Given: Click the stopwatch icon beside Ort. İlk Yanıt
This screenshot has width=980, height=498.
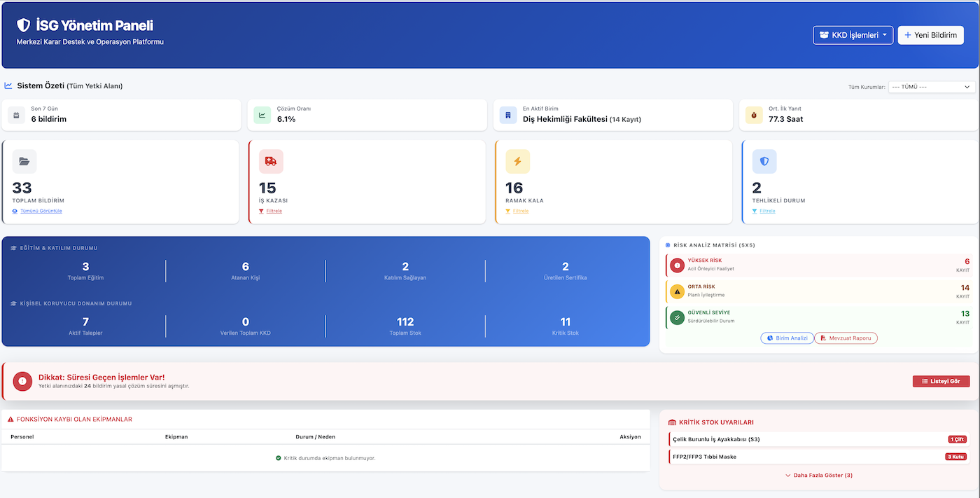Looking at the screenshot, I should coord(754,115).
